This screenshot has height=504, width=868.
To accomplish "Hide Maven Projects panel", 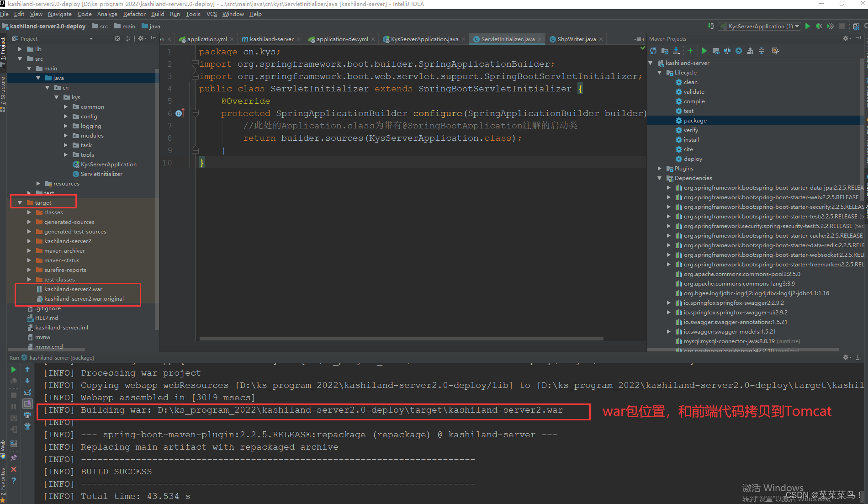I will click(x=859, y=39).
